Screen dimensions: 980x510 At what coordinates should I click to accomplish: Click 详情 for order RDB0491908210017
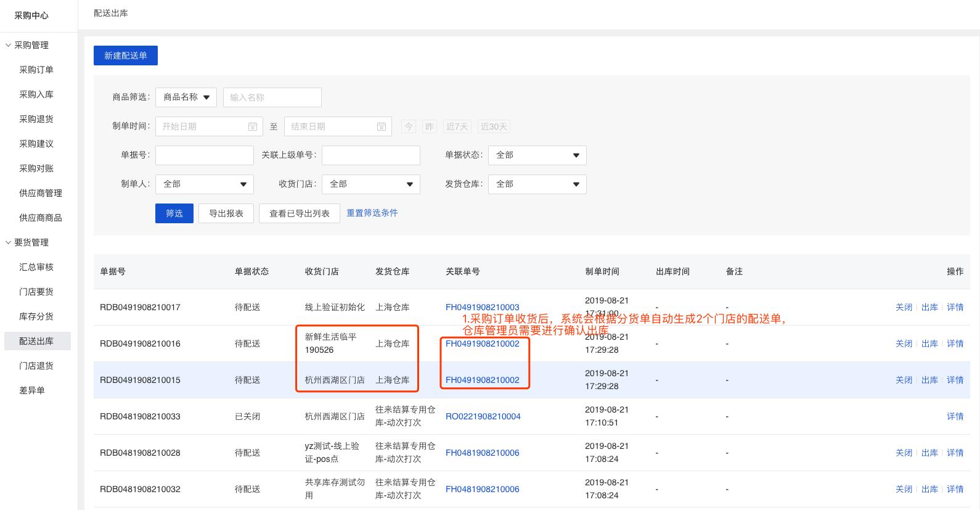pos(955,307)
